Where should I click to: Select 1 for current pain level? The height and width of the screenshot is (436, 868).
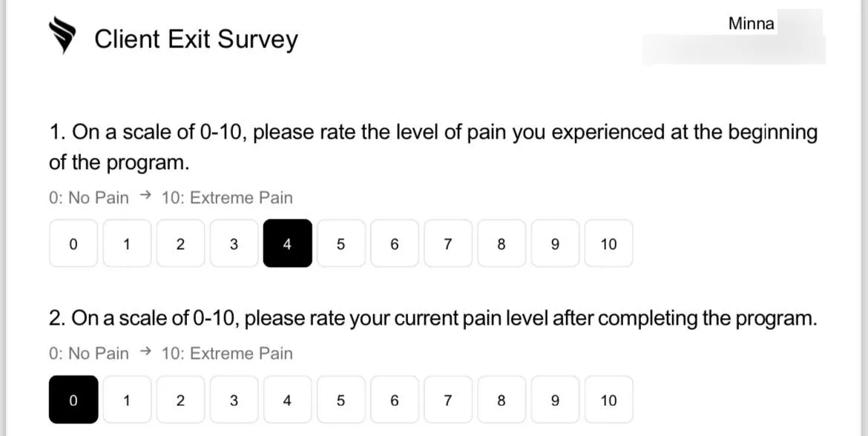[127, 400]
